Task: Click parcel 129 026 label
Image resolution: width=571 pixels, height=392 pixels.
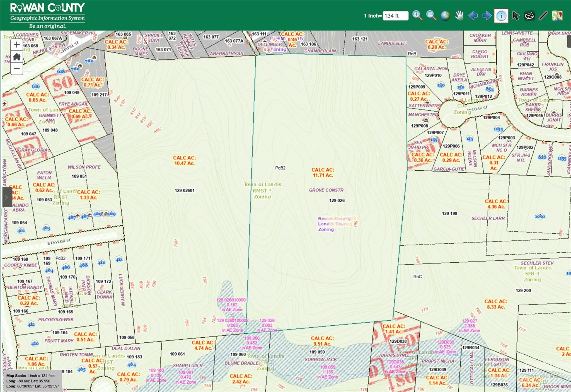Action: [x=337, y=200]
